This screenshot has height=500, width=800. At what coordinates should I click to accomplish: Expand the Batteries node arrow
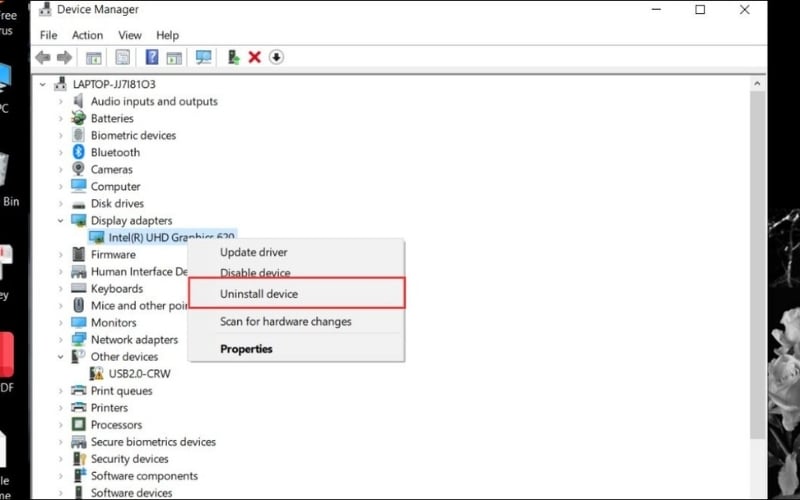click(x=61, y=118)
